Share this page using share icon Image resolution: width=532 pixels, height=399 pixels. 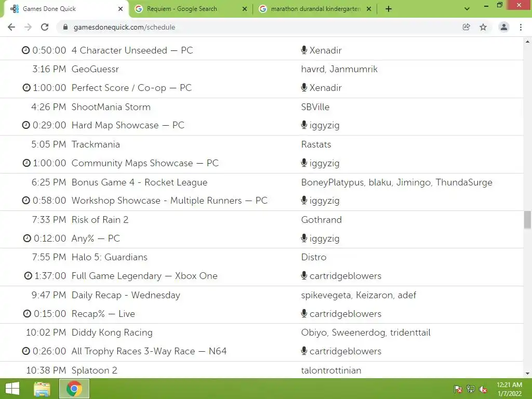(x=467, y=27)
